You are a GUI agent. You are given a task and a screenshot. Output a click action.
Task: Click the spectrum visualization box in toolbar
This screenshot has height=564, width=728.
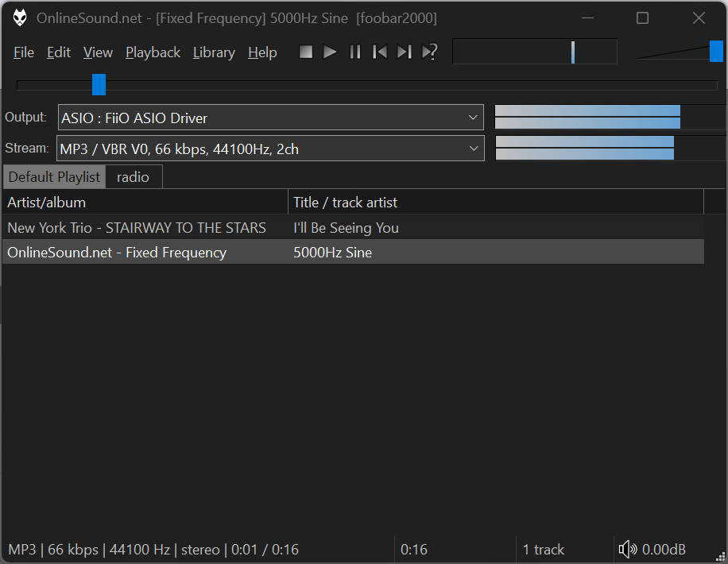(534, 52)
